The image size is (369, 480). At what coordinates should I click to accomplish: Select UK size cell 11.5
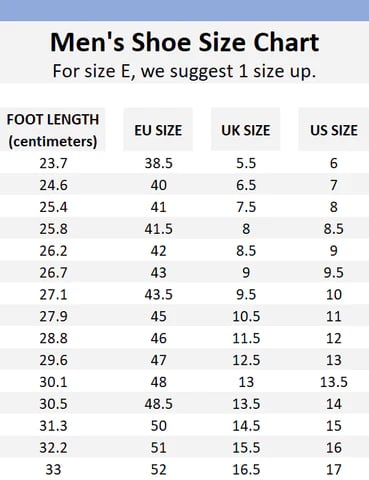coord(246,338)
